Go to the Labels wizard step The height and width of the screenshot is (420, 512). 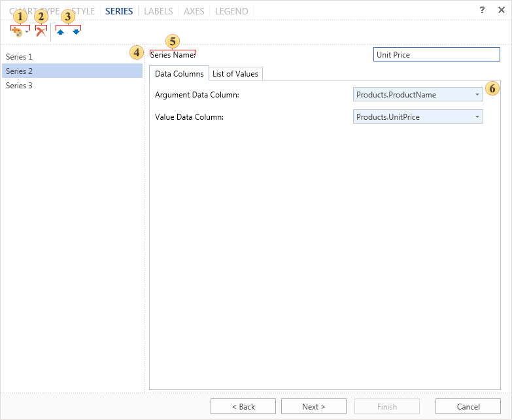click(158, 11)
